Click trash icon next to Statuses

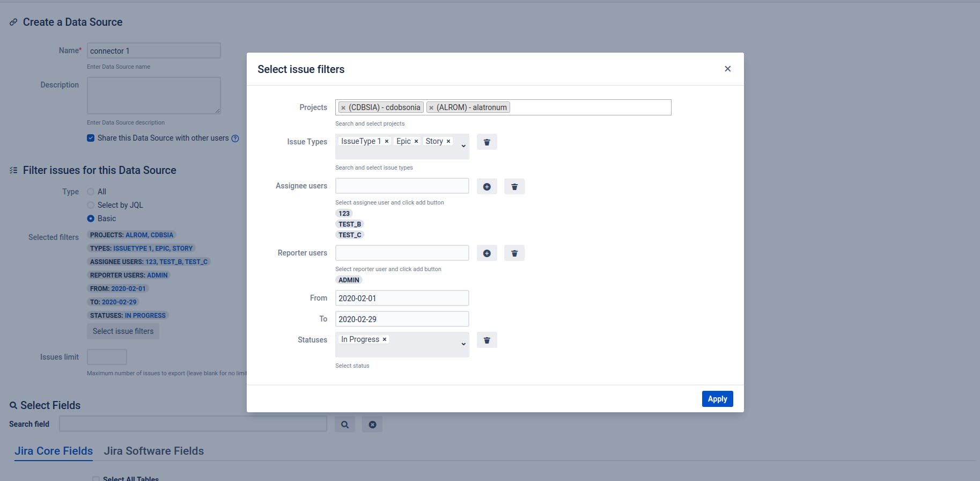pos(487,340)
